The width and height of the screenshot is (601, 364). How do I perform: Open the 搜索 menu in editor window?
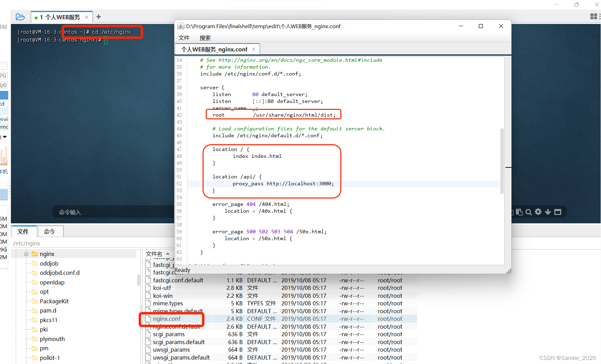(x=205, y=38)
